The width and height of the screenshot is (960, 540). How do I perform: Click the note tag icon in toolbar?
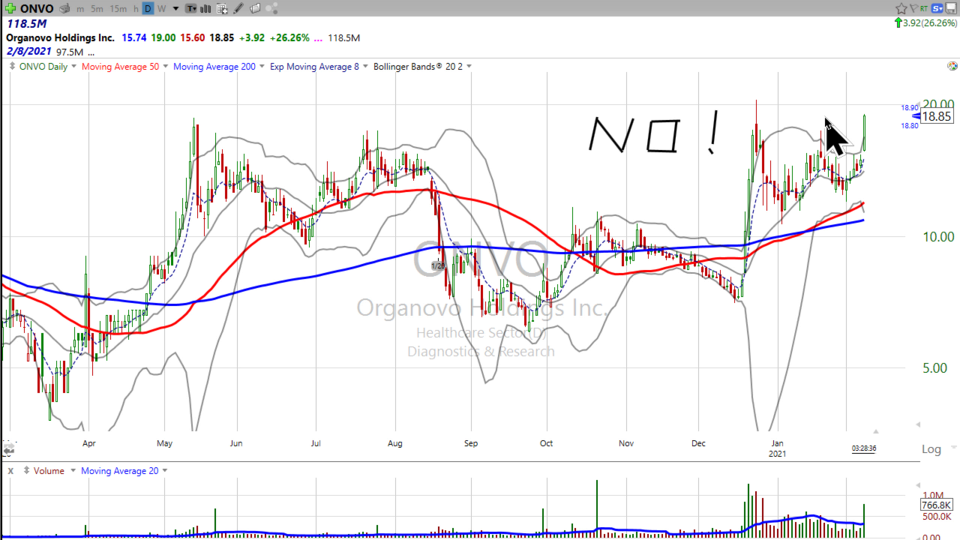(255, 9)
